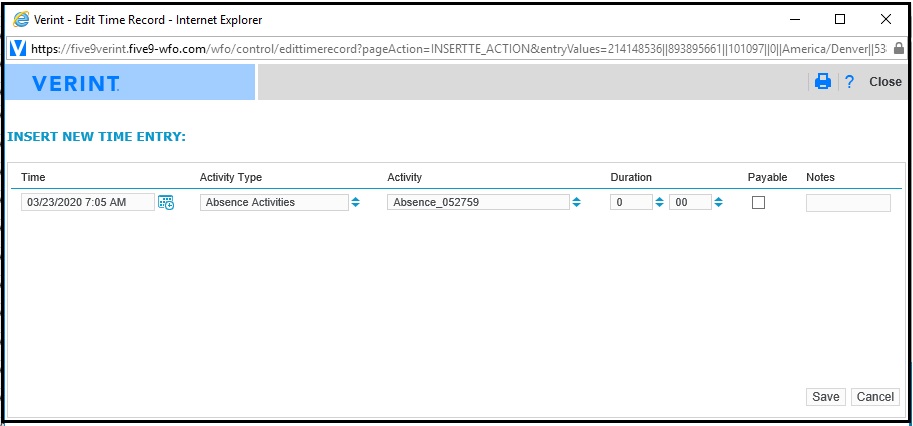Screen dimensions: 913x426
Task: Adjust the duration minutes spinner arrows
Action: pos(719,203)
